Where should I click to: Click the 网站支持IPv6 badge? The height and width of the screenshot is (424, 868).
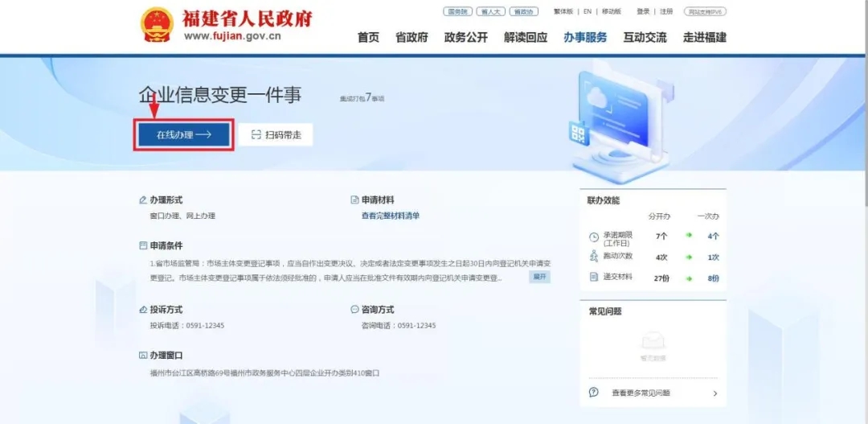point(705,11)
